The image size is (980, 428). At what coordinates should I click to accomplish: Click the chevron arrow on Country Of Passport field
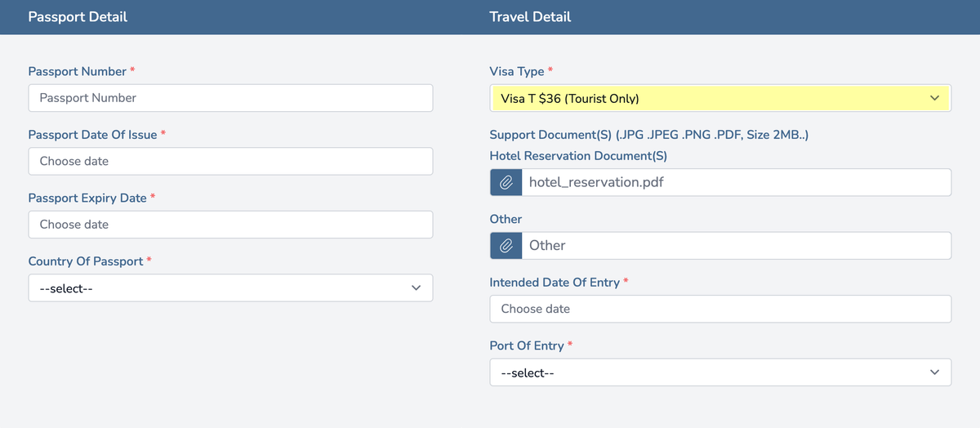coord(416,288)
